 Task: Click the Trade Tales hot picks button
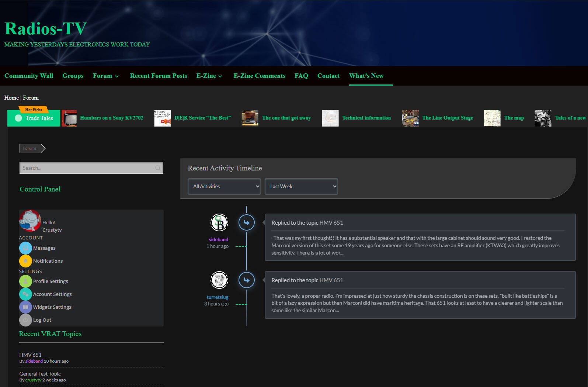(34, 118)
